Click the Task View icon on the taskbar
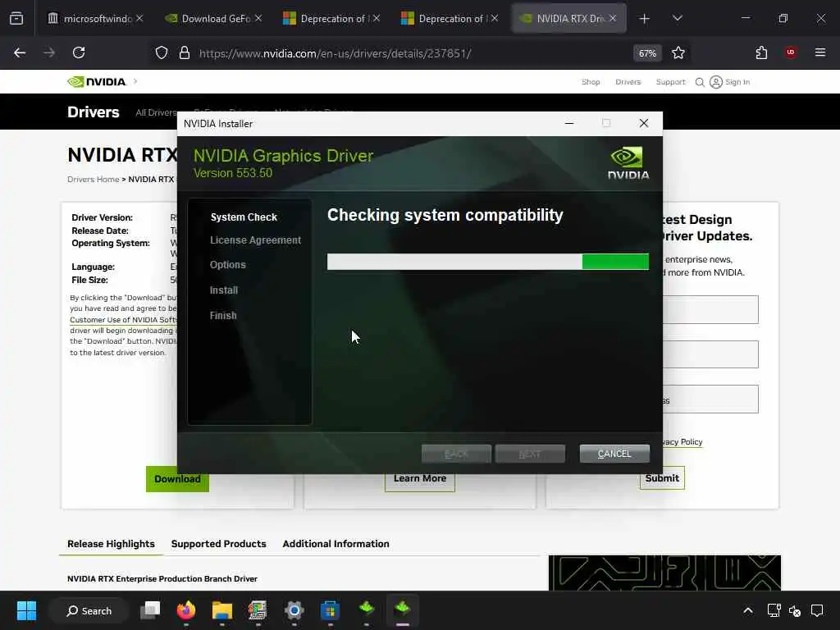840x630 pixels. tap(150, 610)
